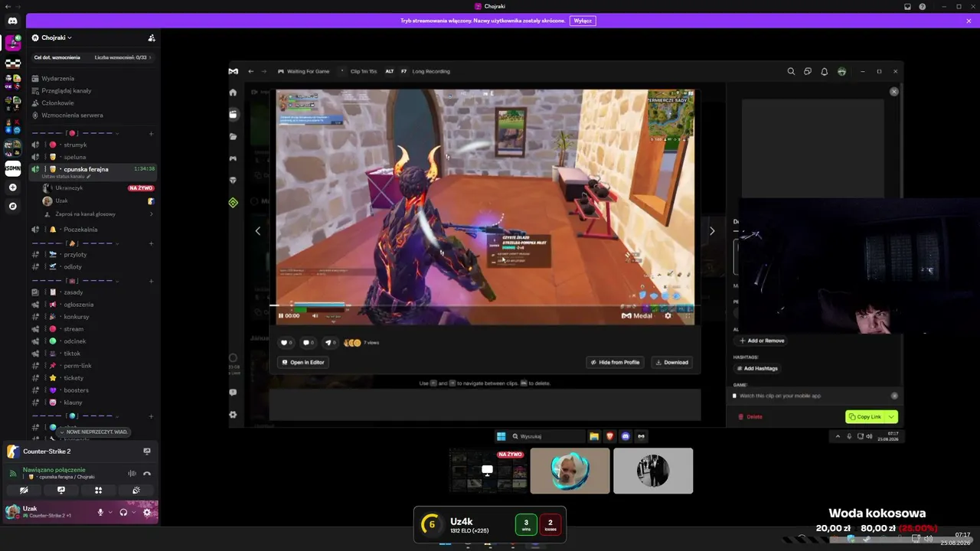
Task: Open Discord user settings gear
Action: 147,512
